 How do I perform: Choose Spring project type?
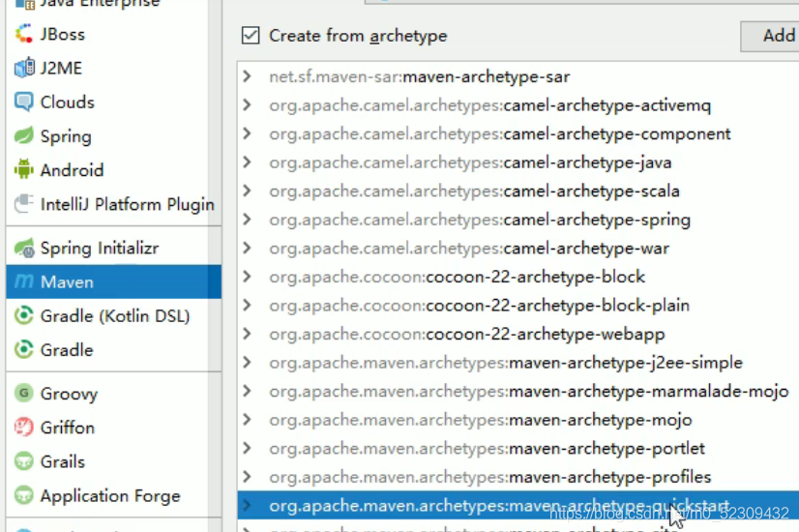coord(113,136)
